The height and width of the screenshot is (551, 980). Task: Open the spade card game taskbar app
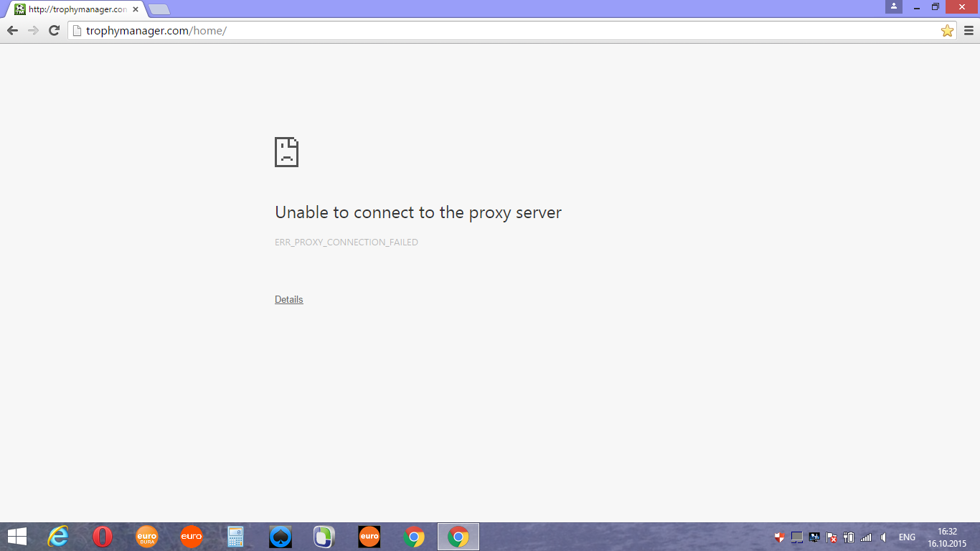point(281,537)
